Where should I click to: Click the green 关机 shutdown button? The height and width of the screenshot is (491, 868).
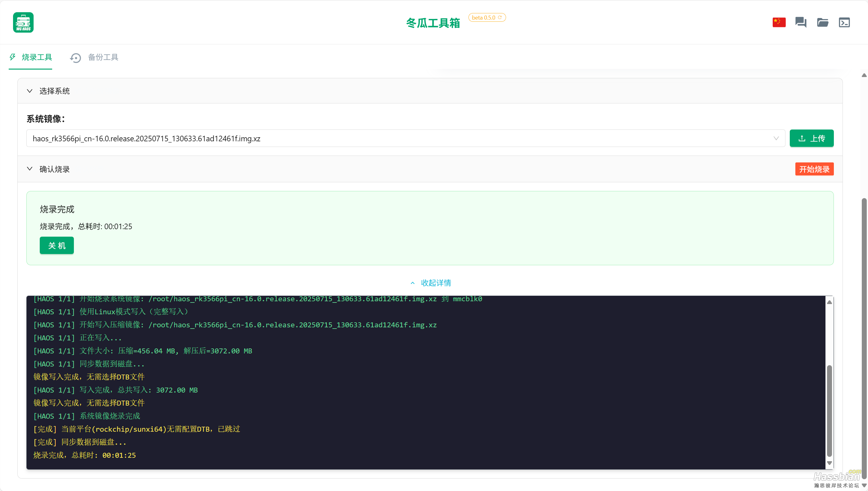(57, 245)
